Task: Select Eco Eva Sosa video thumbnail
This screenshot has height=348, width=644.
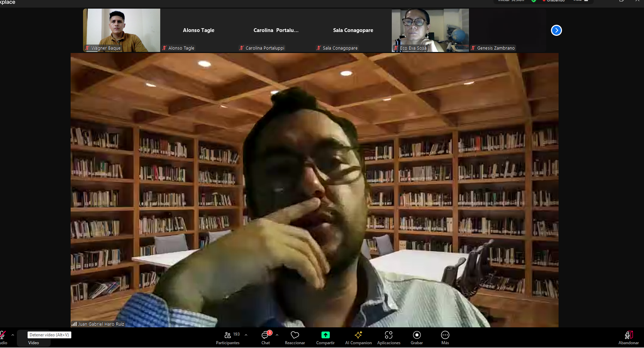Action: 430,30
